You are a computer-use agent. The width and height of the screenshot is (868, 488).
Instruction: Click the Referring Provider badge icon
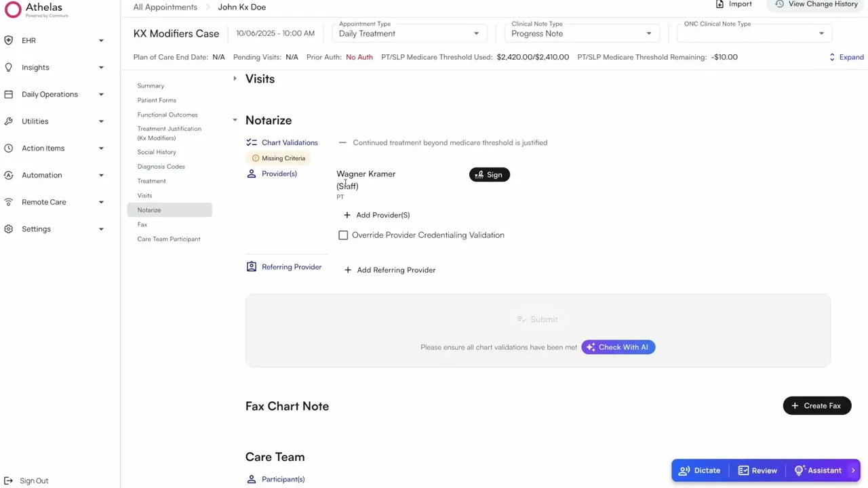click(252, 267)
